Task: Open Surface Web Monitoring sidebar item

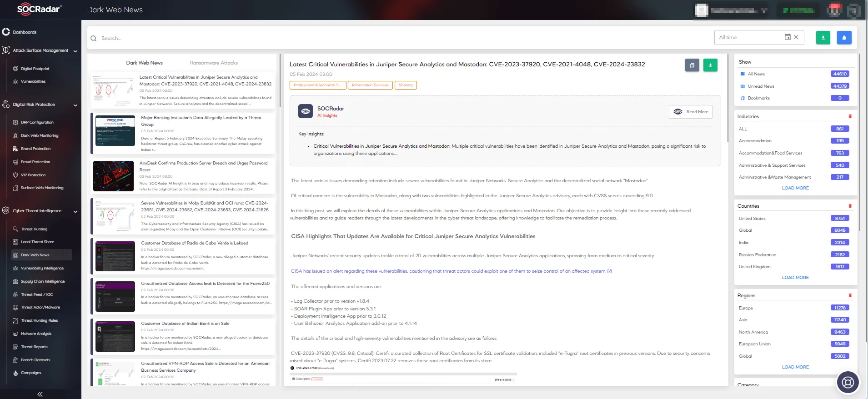Action: click(x=42, y=188)
